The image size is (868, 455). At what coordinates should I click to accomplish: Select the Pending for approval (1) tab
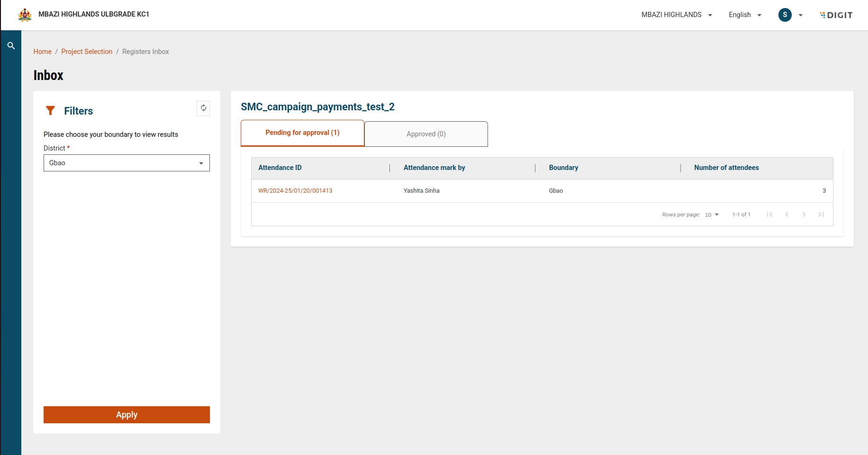[302, 133]
